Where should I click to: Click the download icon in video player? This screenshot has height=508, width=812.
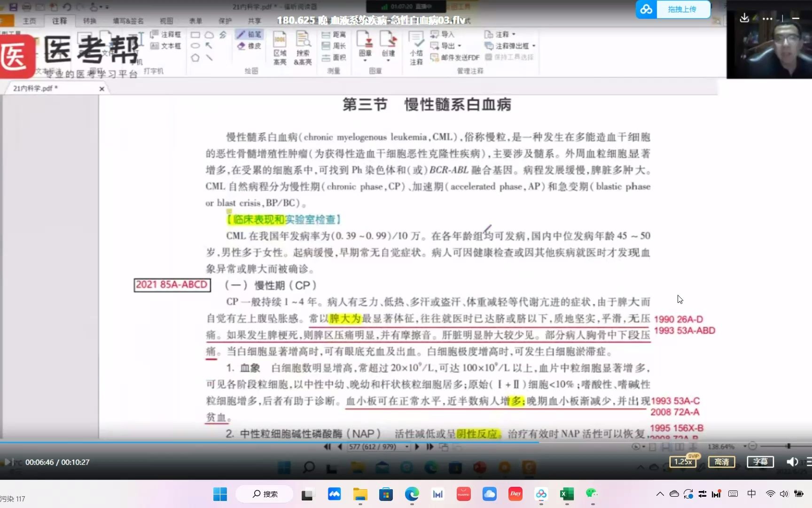pyautogui.click(x=744, y=18)
